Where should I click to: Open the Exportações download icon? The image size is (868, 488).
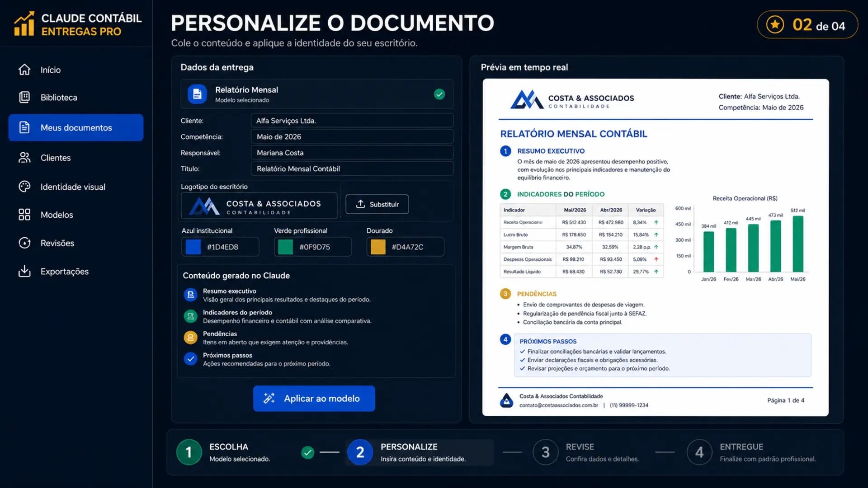coord(24,271)
